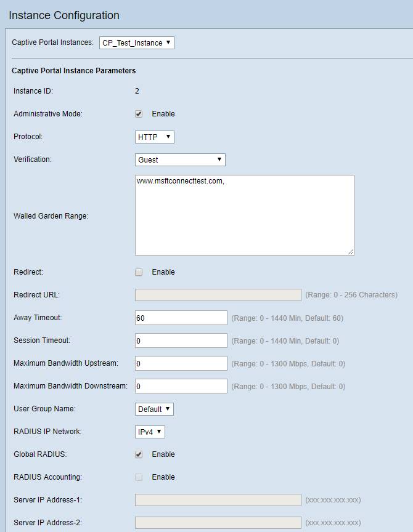
Task: Click the Server IP Address-2 field
Action: tap(218, 523)
